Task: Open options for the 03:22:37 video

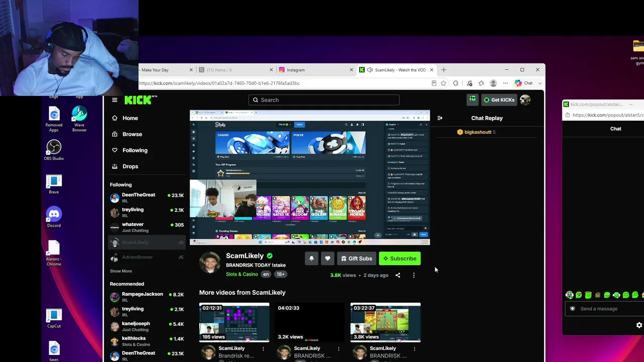Action: [415, 348]
